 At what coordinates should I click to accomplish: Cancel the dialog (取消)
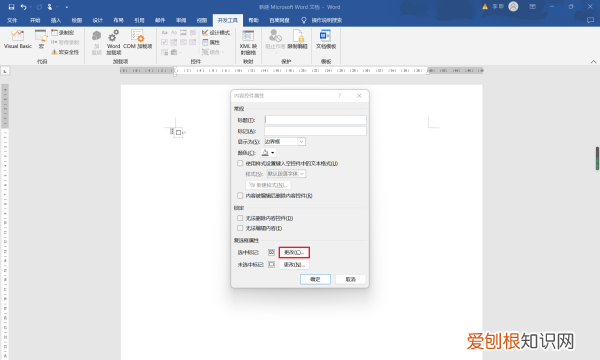point(351,279)
